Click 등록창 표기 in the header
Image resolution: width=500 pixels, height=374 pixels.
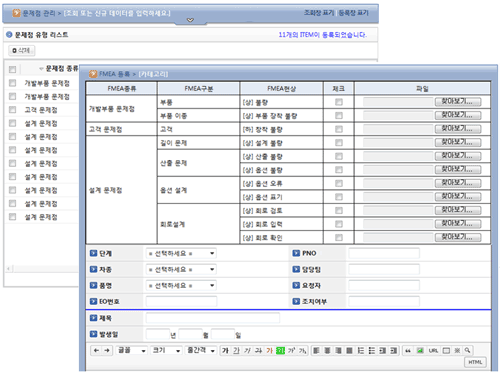[x=354, y=13]
